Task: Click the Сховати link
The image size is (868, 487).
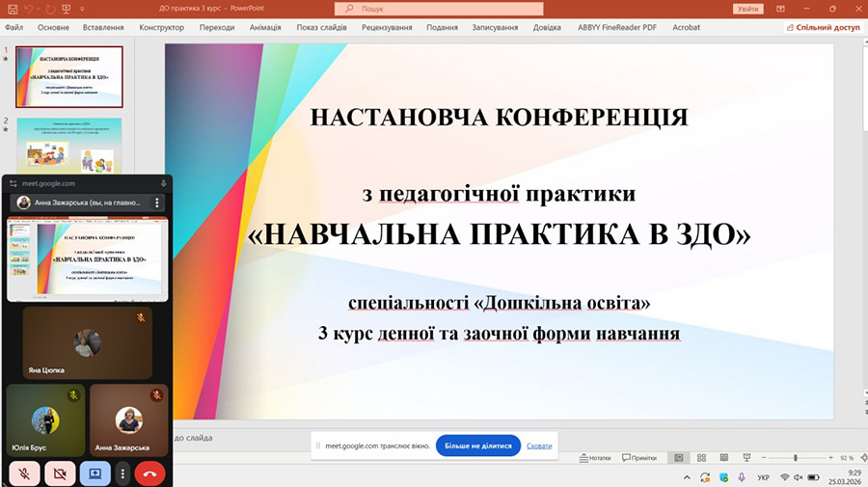Action: coord(540,446)
